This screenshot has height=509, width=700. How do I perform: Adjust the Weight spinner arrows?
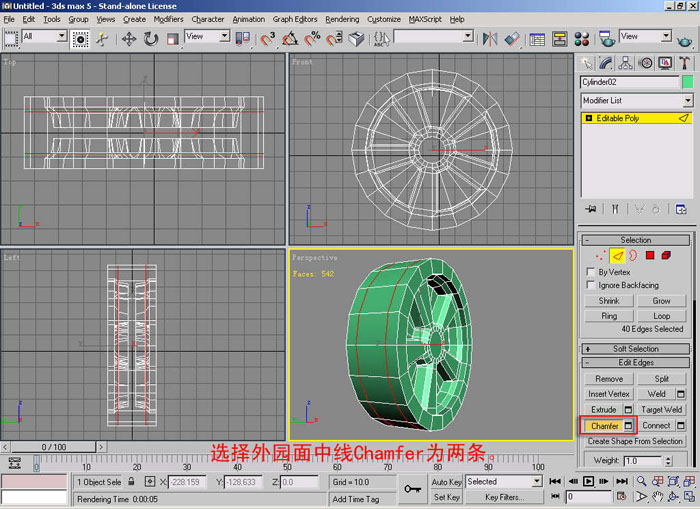(668, 460)
